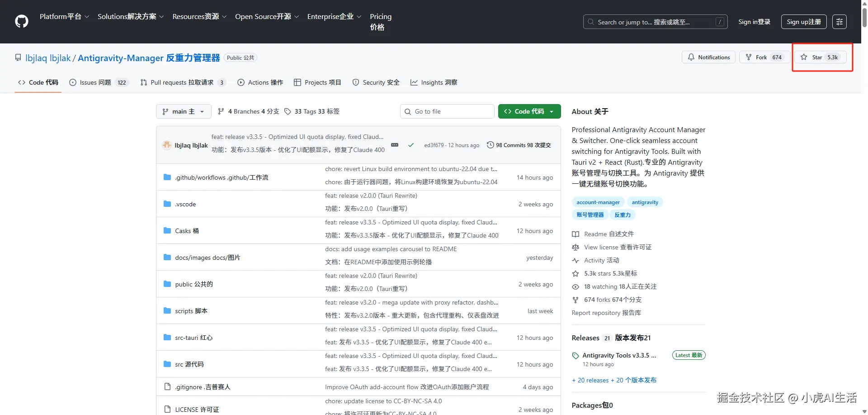Open the 98 Commits history link
Screen dimensions: 868x415
tap(519, 145)
